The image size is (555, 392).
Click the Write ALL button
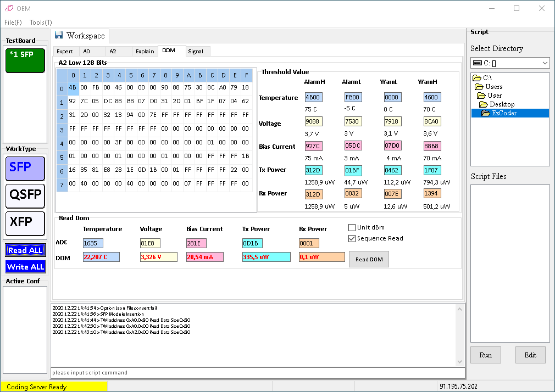point(25,267)
